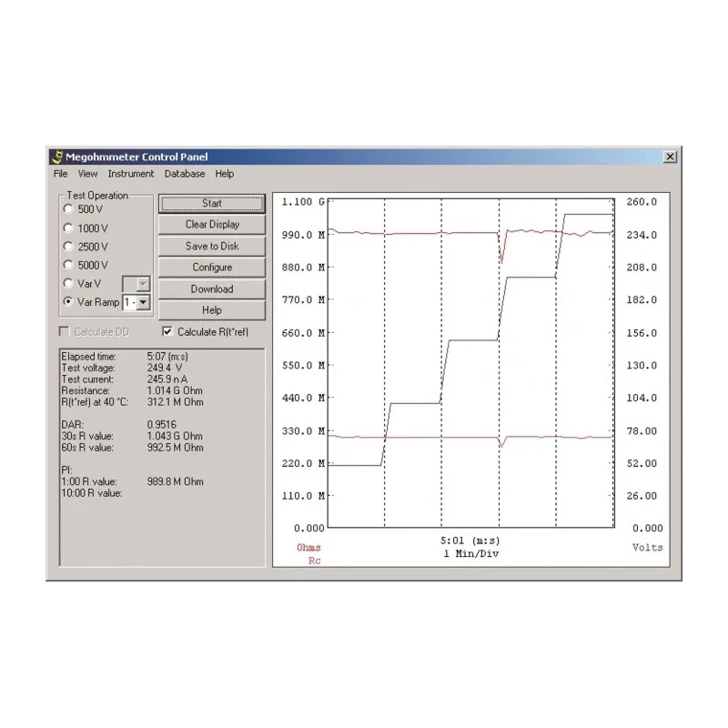Screen dimensions: 728x728
Task: Open the View menu
Action: (87, 174)
